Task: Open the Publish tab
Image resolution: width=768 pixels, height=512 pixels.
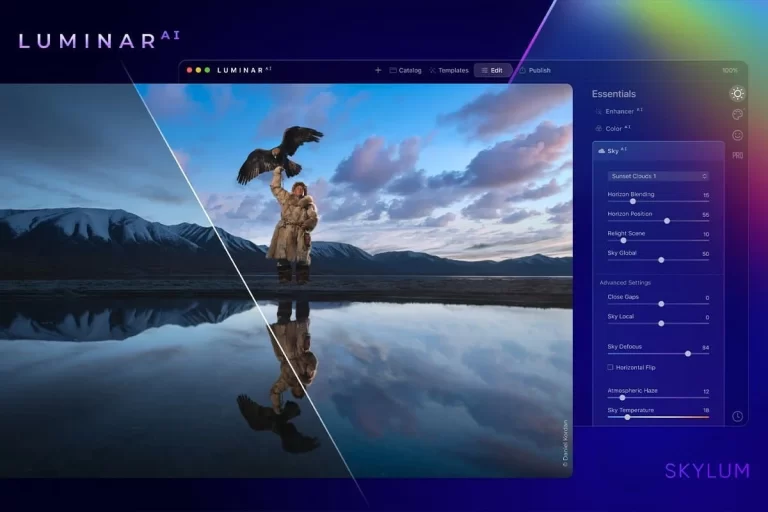Action: pyautogui.click(x=535, y=71)
